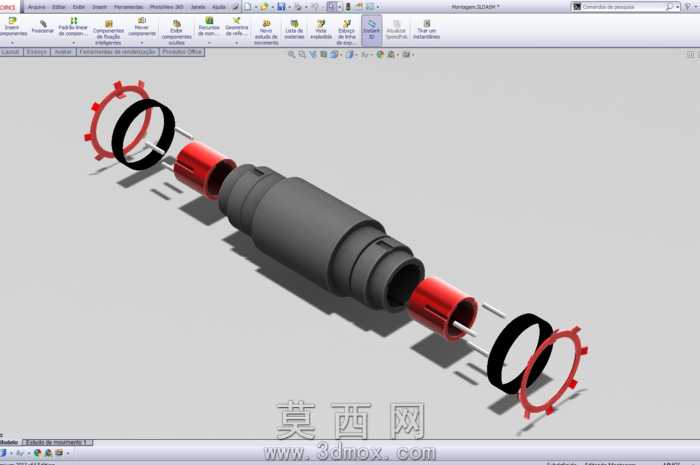The width and height of the screenshot is (700, 465).
Task: Click Padrão linear de componentes icon
Action: [x=74, y=21]
